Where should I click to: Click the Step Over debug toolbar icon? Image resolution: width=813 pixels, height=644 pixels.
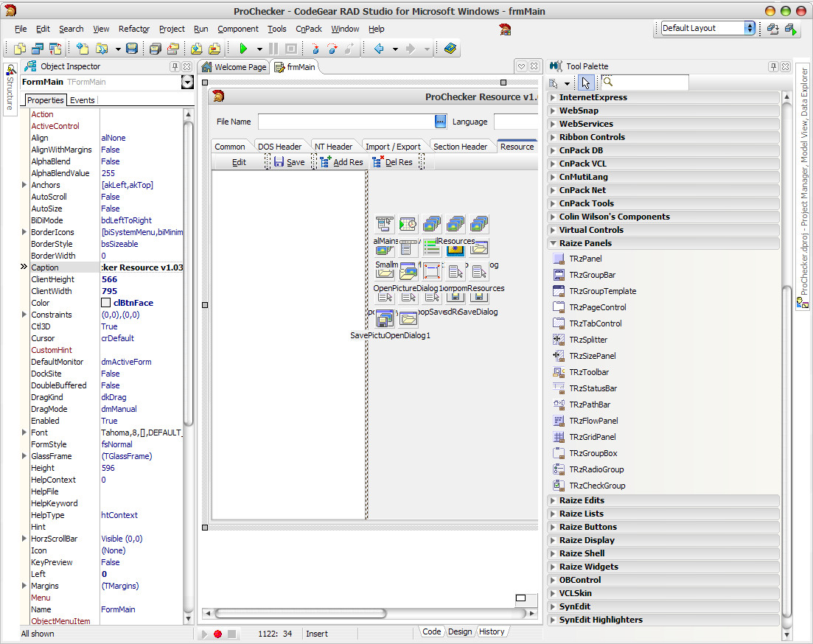pyautogui.click(x=332, y=49)
